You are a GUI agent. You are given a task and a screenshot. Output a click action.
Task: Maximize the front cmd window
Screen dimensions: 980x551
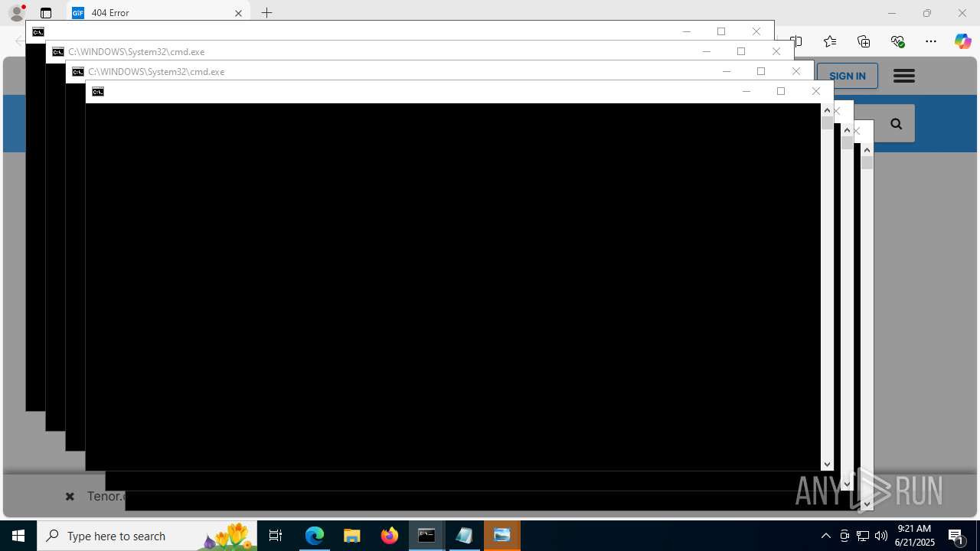click(781, 91)
